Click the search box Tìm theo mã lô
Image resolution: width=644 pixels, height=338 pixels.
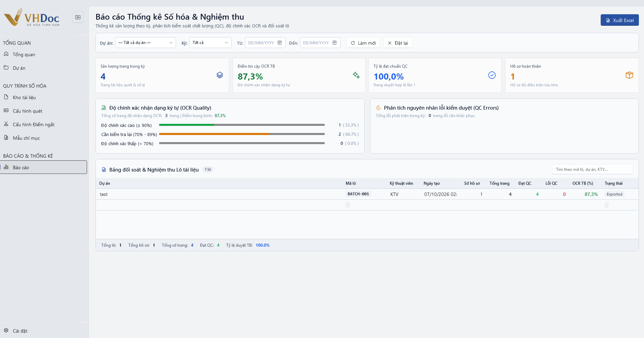click(x=593, y=170)
